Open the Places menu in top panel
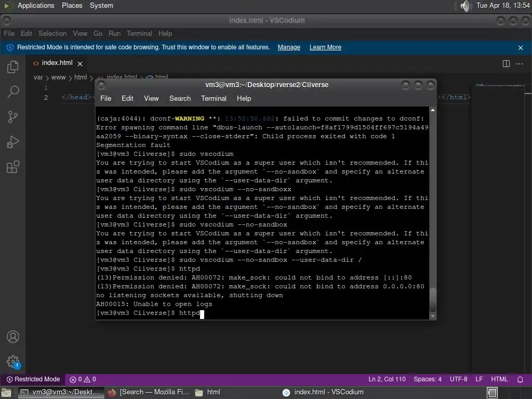532x399 pixels. (72, 5)
